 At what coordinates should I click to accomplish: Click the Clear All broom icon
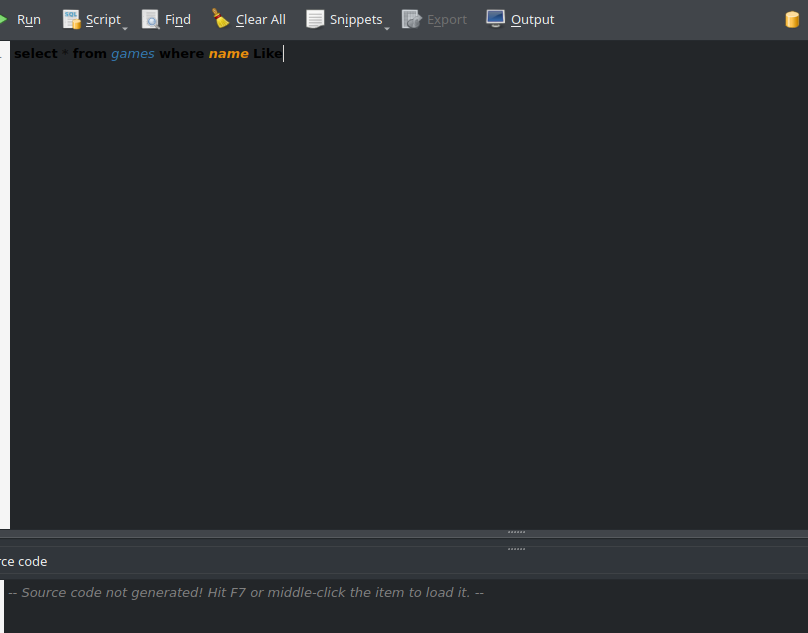click(x=219, y=17)
